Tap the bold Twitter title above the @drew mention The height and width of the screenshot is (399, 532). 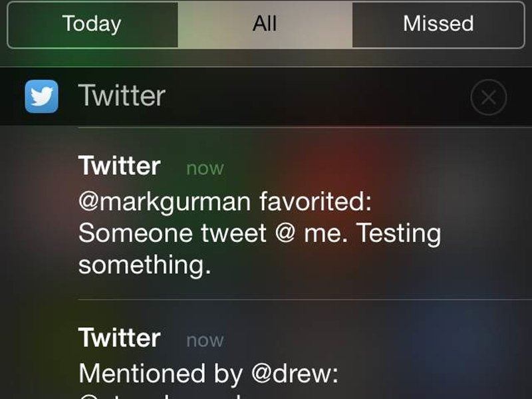pyautogui.click(x=120, y=338)
